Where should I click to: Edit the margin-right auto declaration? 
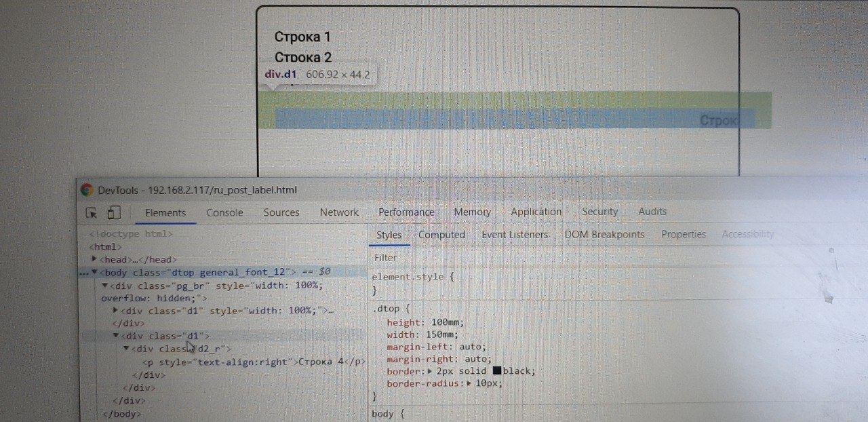click(x=439, y=359)
